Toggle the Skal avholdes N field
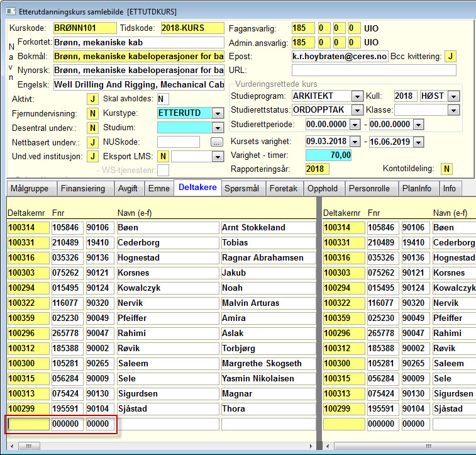The image size is (476, 455). click(163, 99)
